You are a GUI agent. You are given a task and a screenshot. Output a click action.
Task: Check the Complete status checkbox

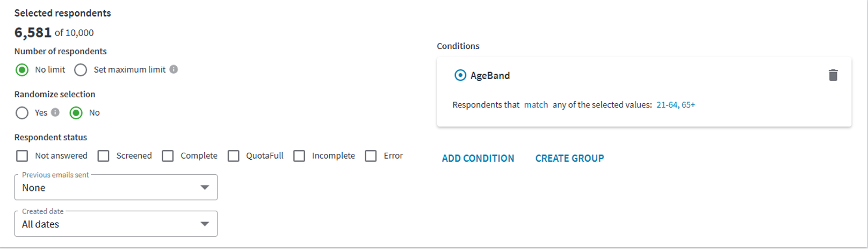click(168, 156)
